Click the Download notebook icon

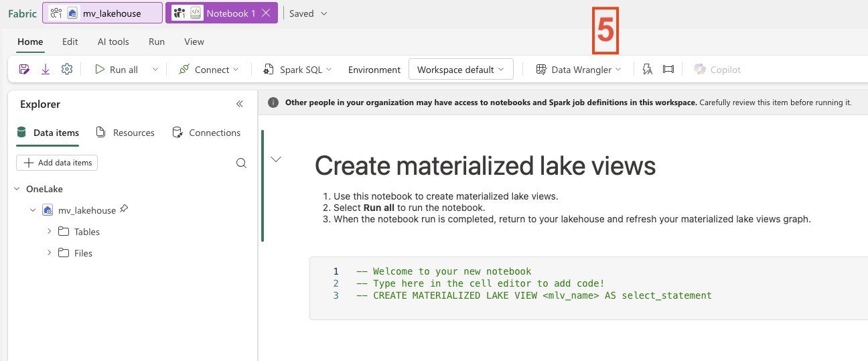[46, 69]
